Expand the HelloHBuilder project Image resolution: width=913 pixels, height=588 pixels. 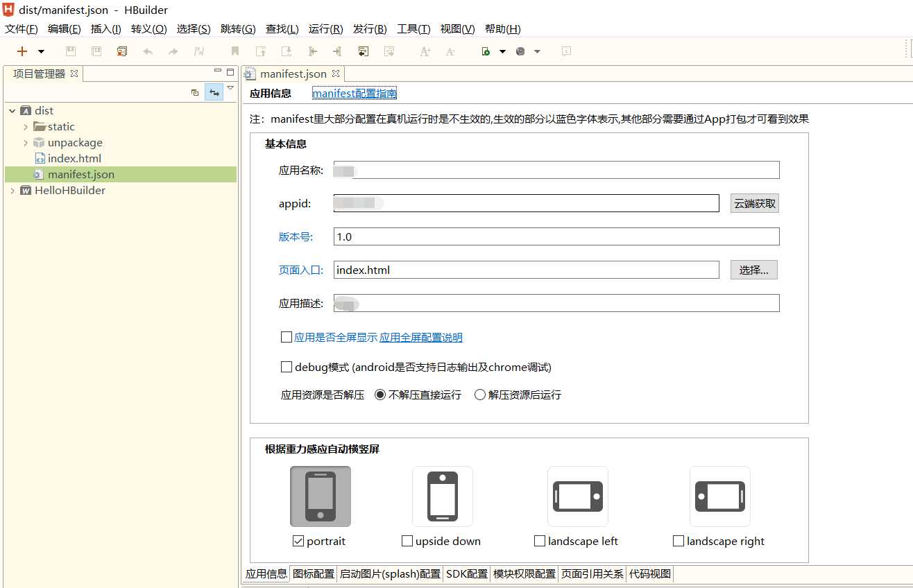pyautogui.click(x=12, y=191)
